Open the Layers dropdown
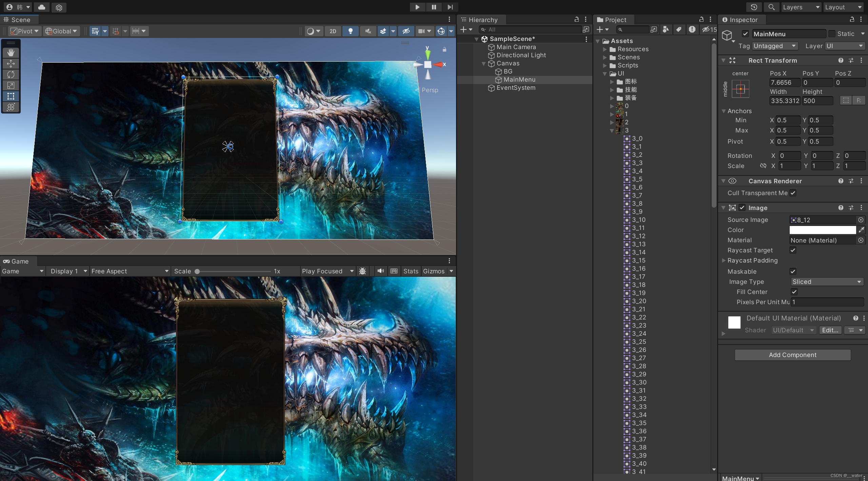868x481 pixels. tap(801, 7)
